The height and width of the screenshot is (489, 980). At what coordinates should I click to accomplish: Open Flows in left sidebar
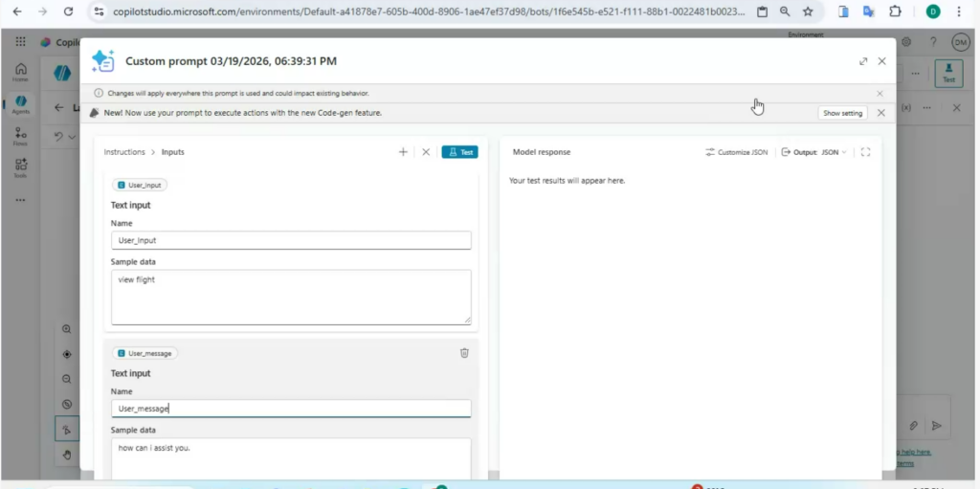click(x=21, y=136)
